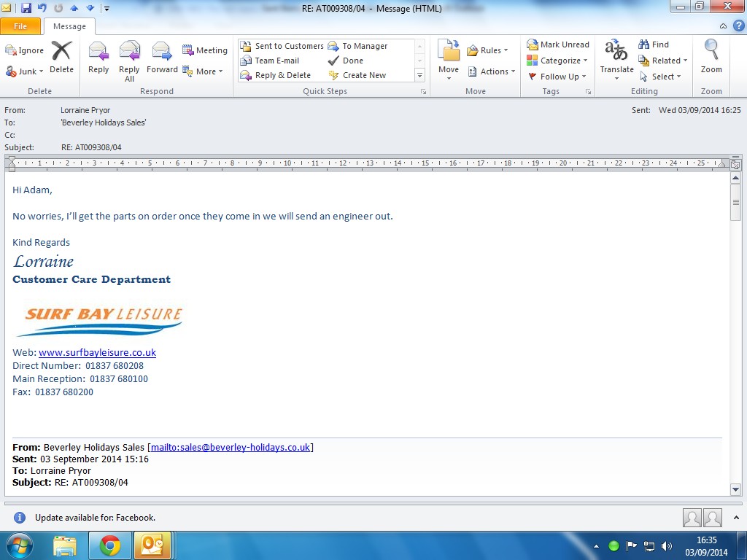747x560 pixels.
Task: Minimize the ribbon with the caret icon
Action: [723, 26]
